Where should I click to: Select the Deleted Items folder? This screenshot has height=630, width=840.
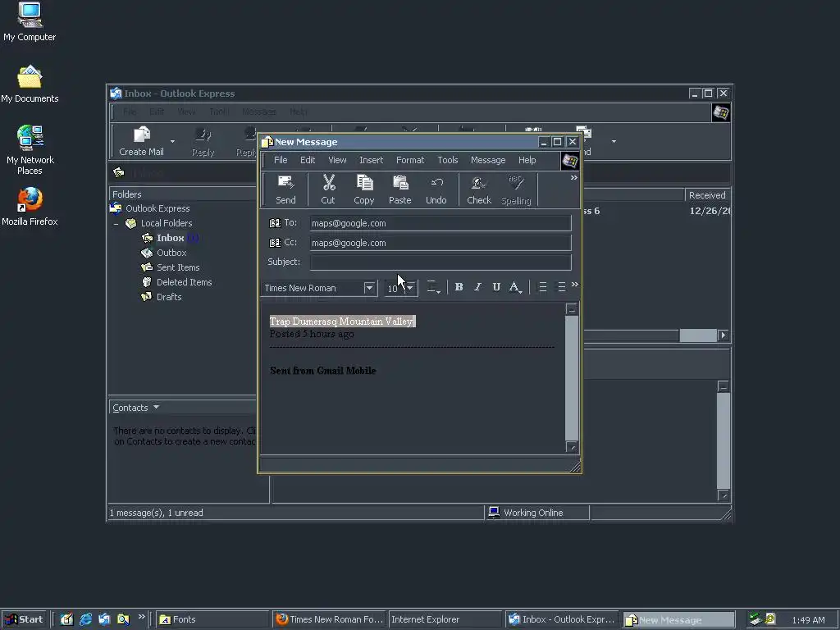(x=185, y=282)
